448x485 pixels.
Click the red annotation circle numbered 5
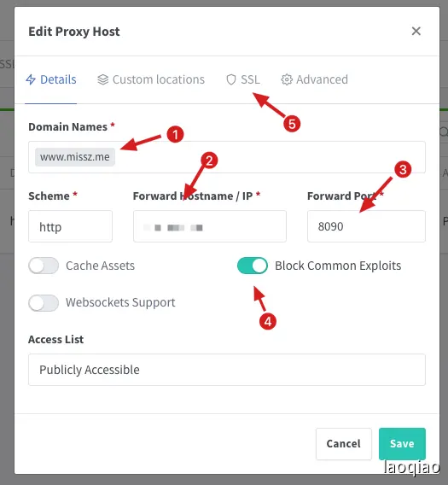(x=292, y=124)
